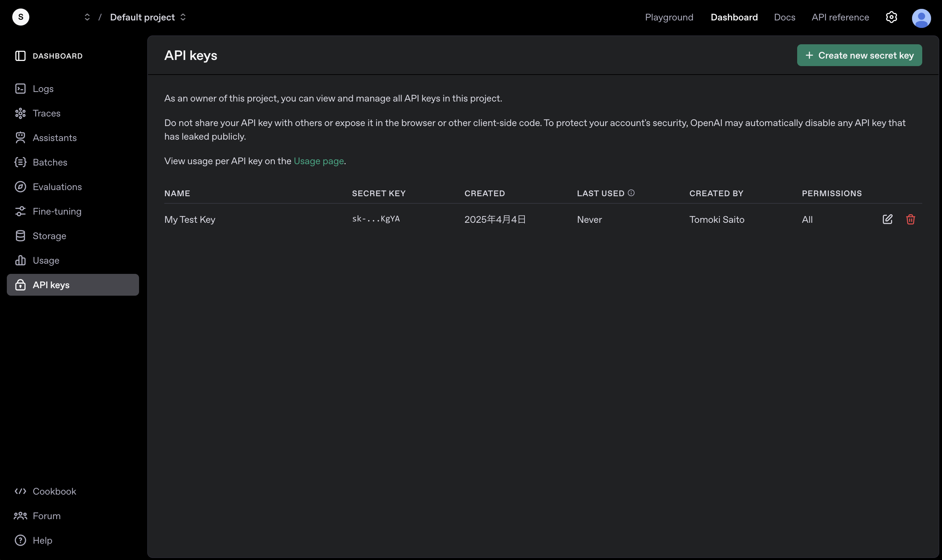942x560 pixels.
Task: Open Logs from the sidebar
Action: pyautogui.click(x=43, y=89)
